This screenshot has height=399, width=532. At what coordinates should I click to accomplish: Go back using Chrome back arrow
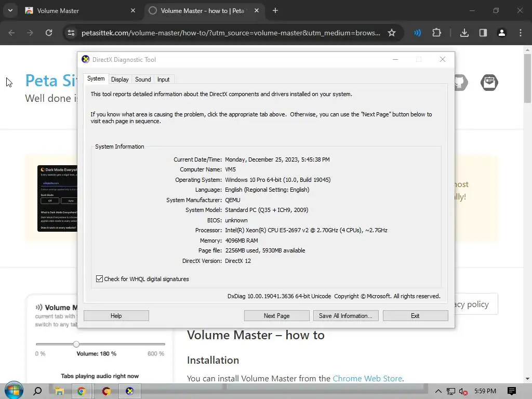tap(11, 33)
